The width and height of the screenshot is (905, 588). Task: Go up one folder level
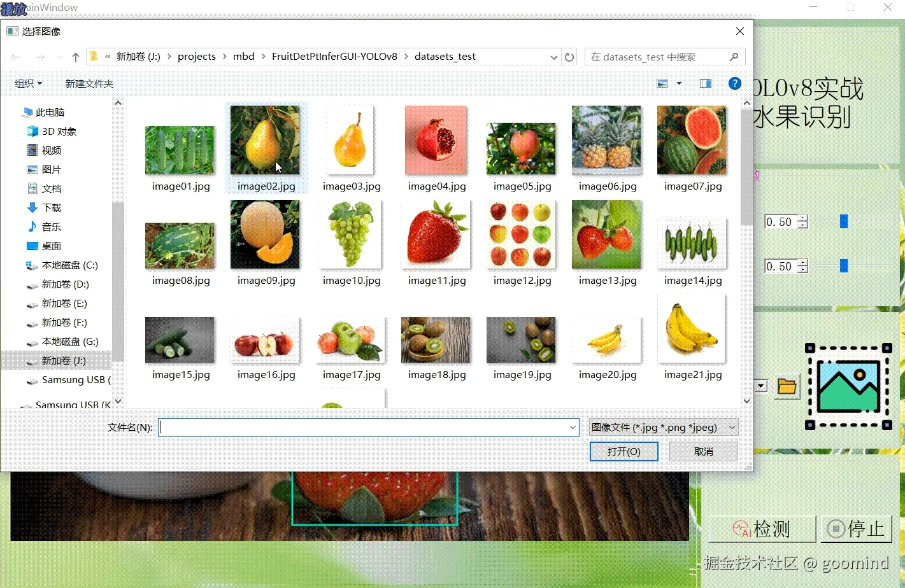(76, 57)
